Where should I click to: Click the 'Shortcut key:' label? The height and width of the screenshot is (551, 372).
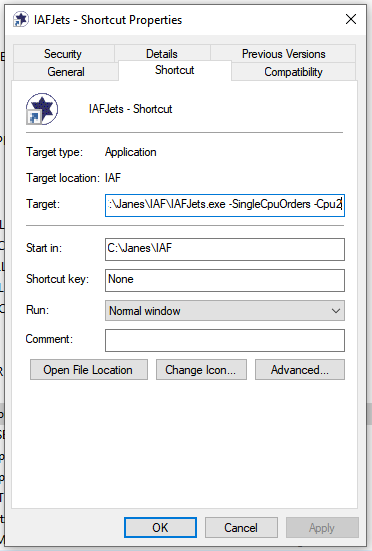coord(57,279)
